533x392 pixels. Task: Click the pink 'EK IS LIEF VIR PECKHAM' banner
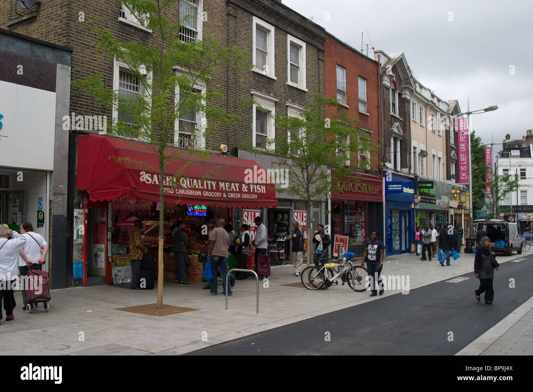[x=463, y=151]
